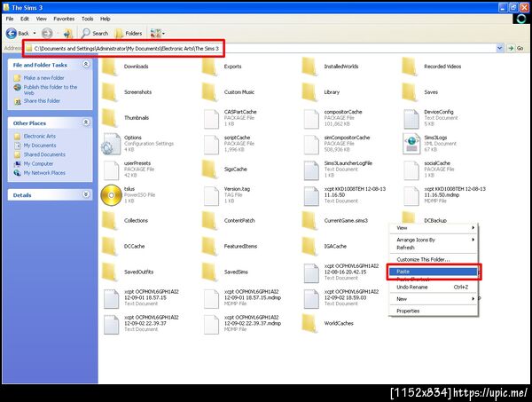This screenshot has height=402, width=532.
Task: Select the Screenshots folder icon
Action: [110, 92]
